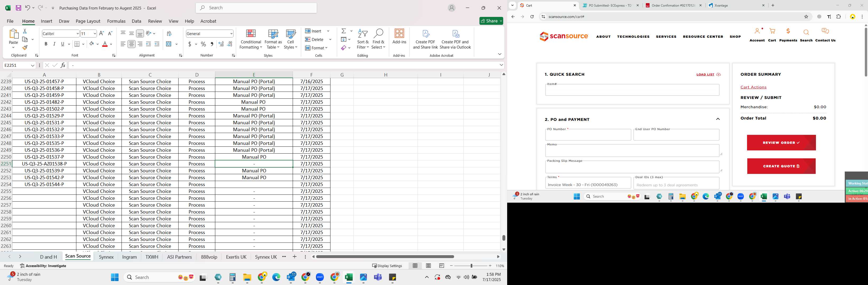Screen dimensions: 868x285
Task: Click the PO Number input field
Action: [588, 135]
